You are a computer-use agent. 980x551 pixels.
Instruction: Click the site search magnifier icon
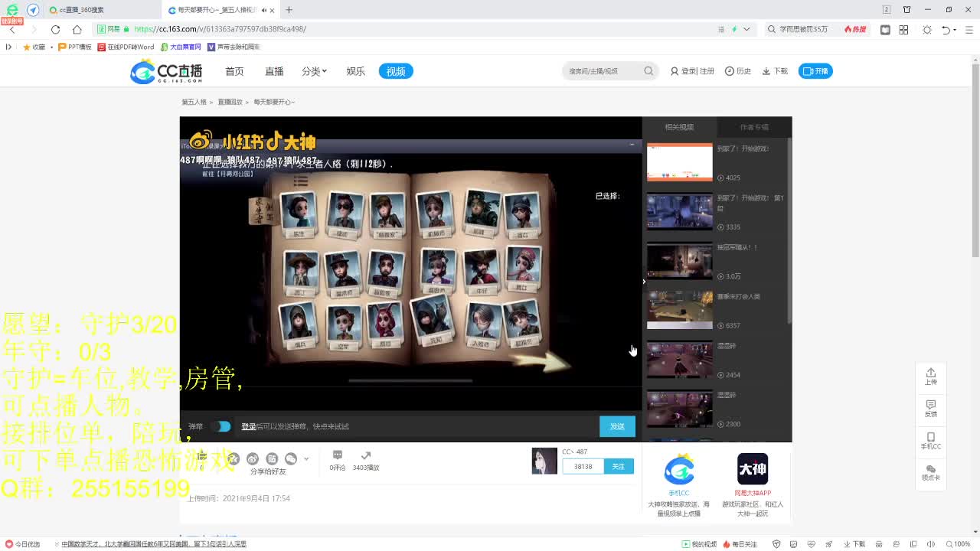click(648, 71)
